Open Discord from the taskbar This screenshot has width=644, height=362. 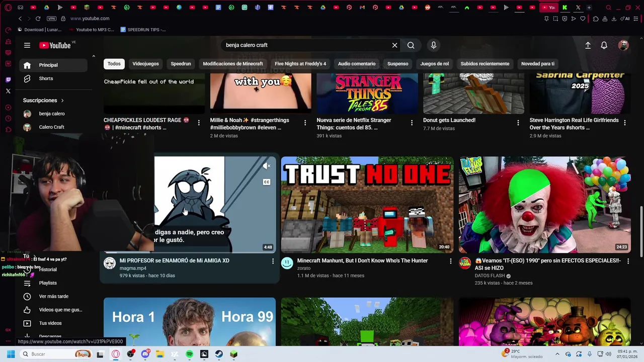point(145,354)
